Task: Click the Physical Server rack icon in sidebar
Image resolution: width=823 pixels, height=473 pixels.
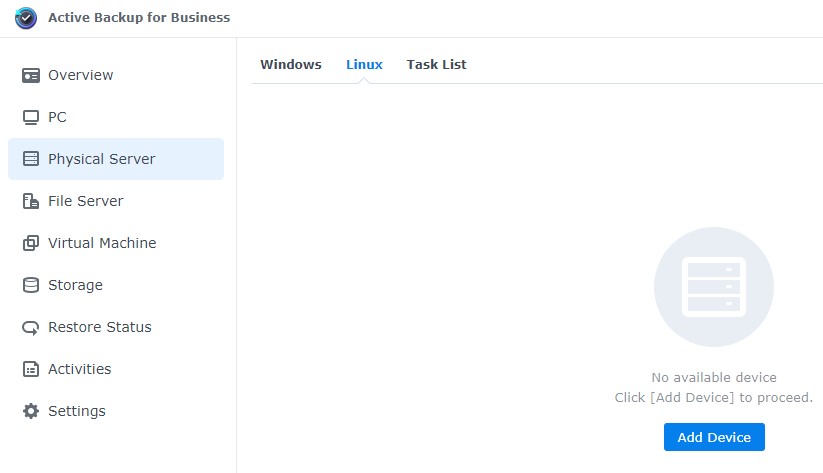Action: coord(30,159)
